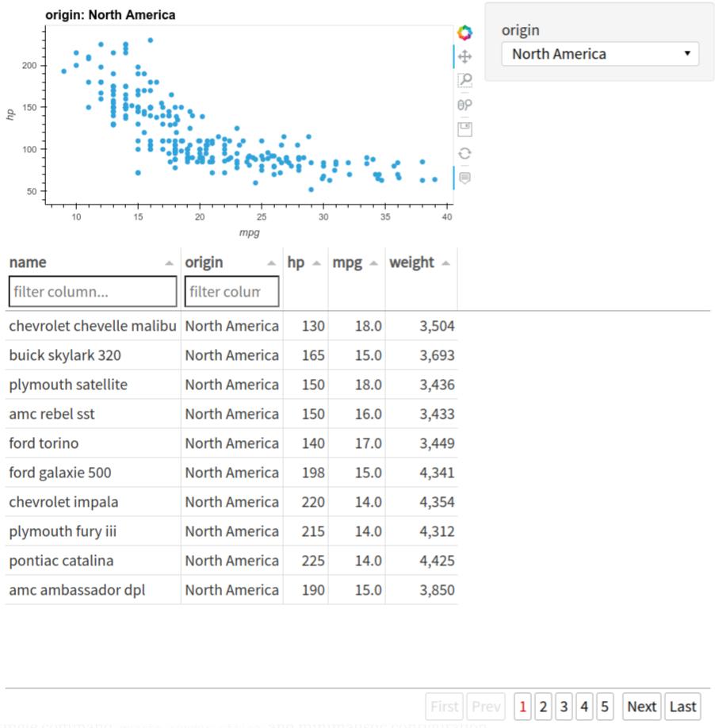Sort table by hp column arrow
The height and width of the screenshot is (728, 715).
[317, 263]
